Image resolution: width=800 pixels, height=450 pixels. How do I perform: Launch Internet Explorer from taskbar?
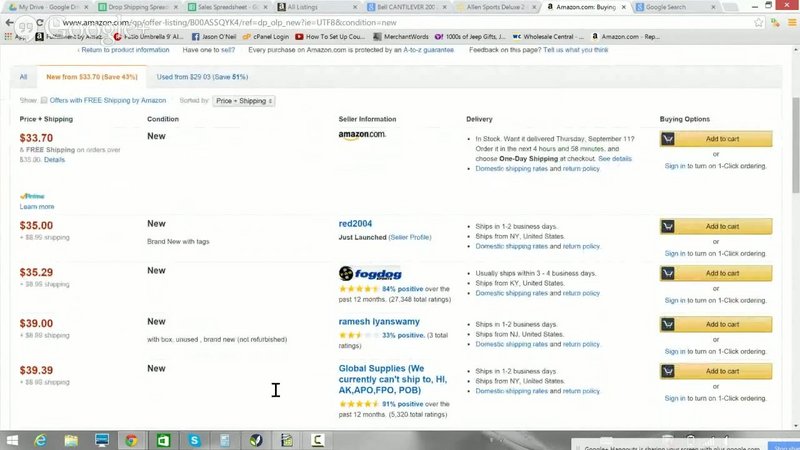(40, 440)
